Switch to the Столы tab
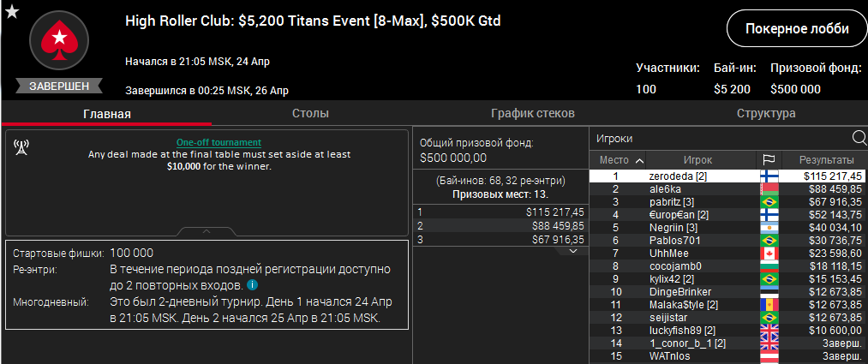 310,113
